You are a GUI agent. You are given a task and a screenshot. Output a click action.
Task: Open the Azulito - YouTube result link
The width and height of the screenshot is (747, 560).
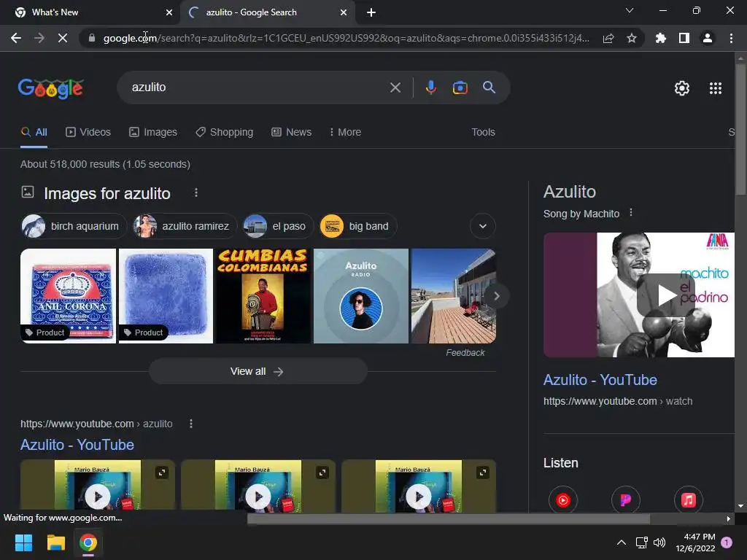click(77, 445)
